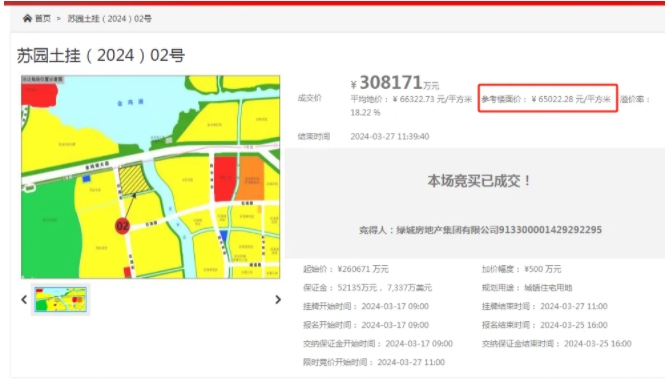
Task: Click the home icon in breadcrumb
Action: (27, 18)
